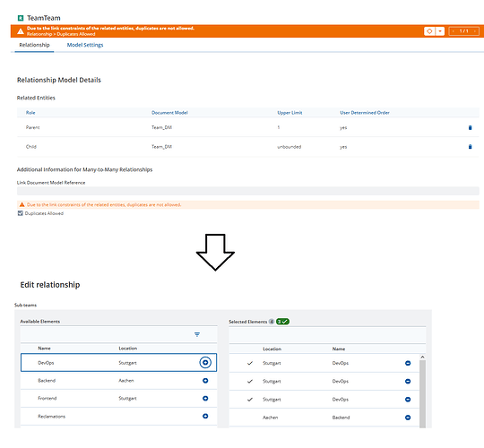
Task: Sort by User Determined Order column header
Action: pos(365,113)
